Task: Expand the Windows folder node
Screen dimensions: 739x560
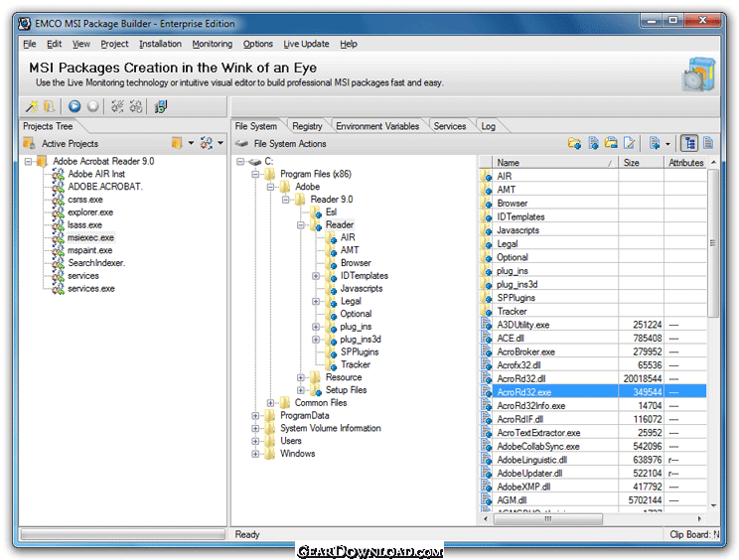Action: [255, 454]
